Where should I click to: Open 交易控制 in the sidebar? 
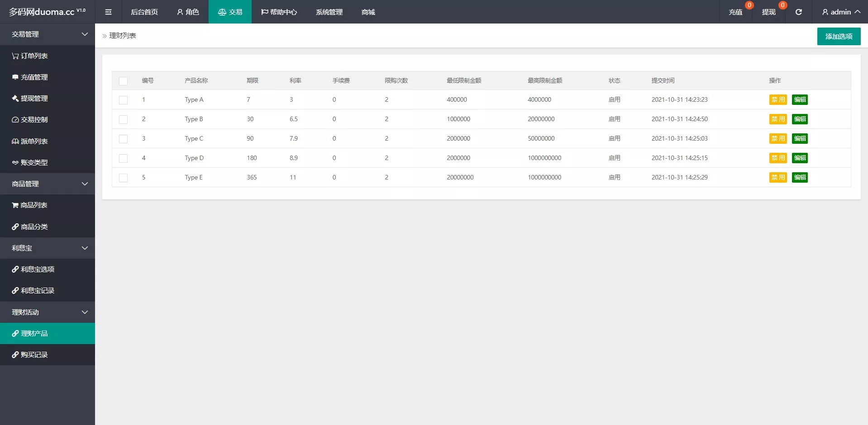[x=30, y=120]
